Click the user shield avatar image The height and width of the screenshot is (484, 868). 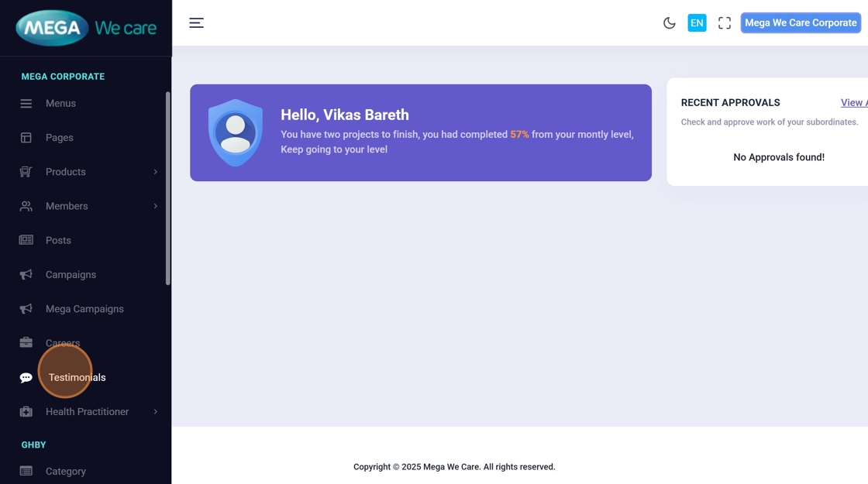[236, 132]
